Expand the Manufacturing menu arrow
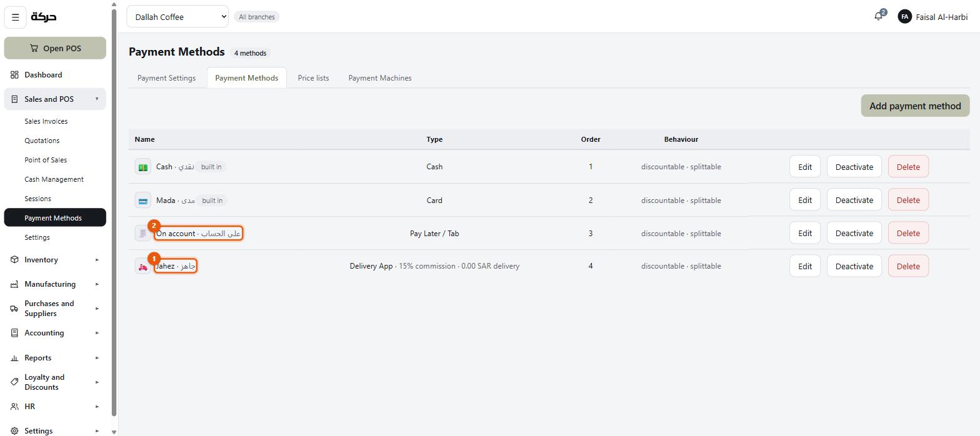This screenshot has width=980, height=436. (97, 284)
